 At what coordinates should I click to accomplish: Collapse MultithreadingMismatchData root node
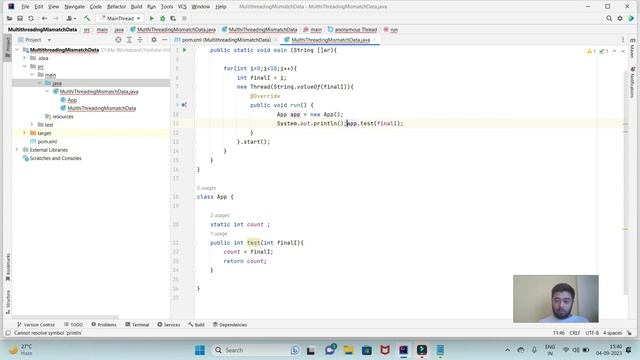click(17, 50)
